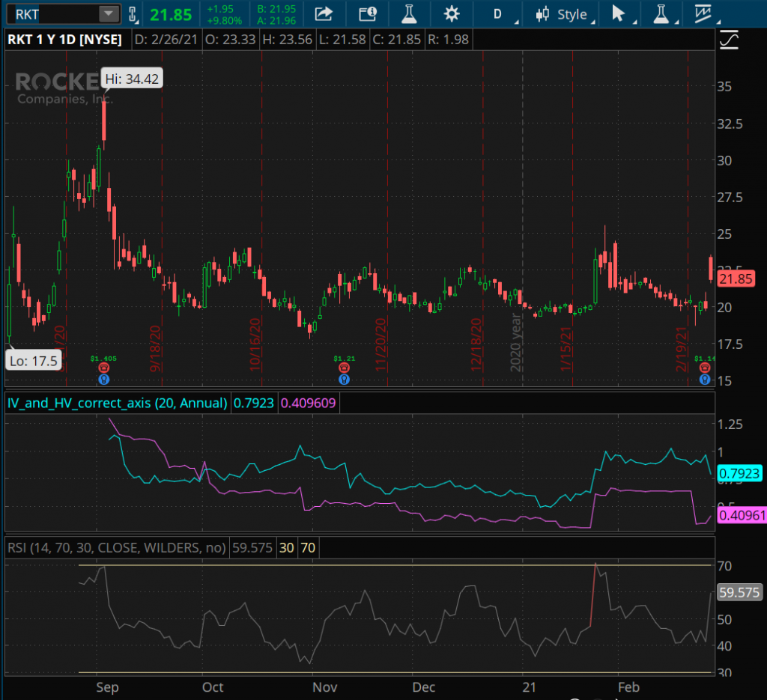Click the Hi: 34.42 price bubble
767x700 pixels.
(132, 79)
